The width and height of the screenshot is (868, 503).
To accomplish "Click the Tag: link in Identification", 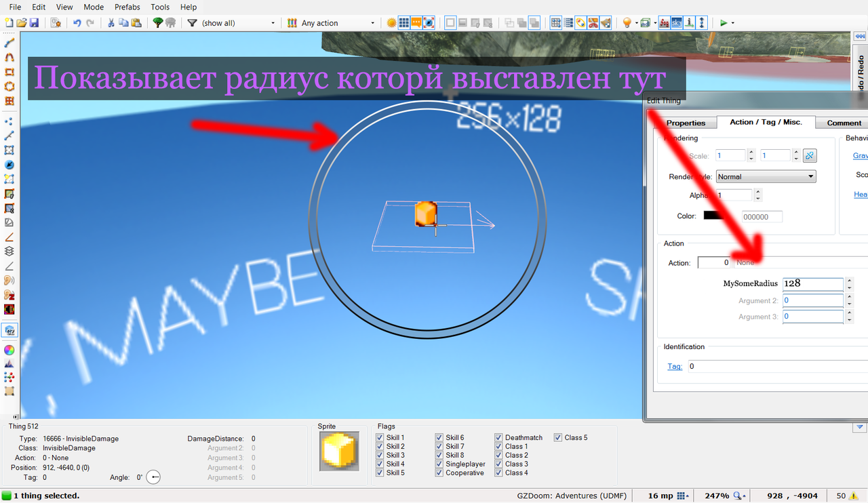I will pos(675,366).
